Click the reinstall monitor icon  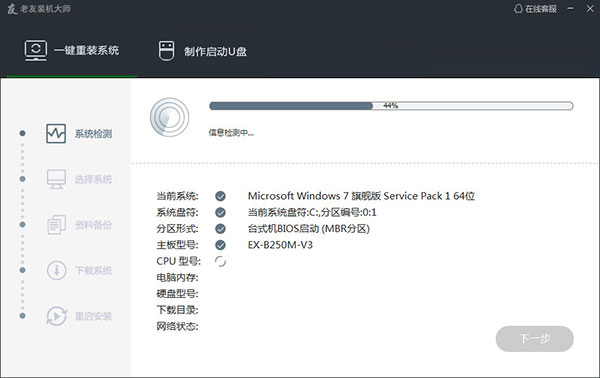point(36,51)
